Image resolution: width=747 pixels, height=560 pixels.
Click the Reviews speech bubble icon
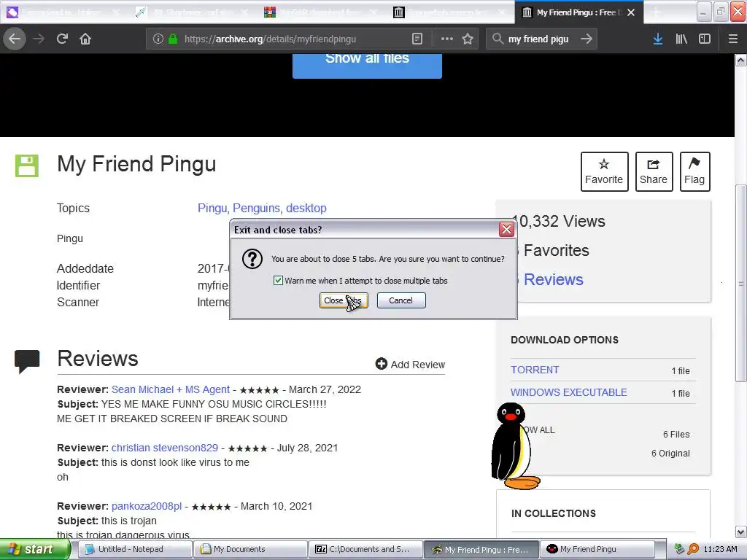tap(27, 361)
